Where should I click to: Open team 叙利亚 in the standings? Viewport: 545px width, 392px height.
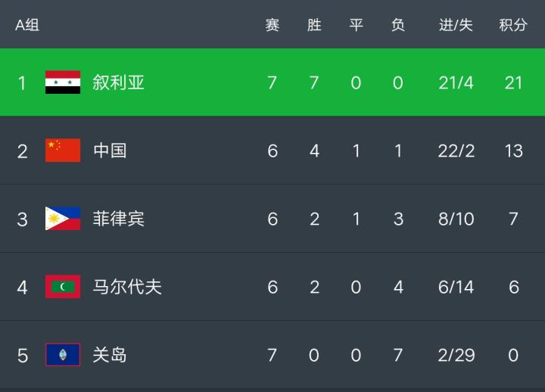coord(118,82)
